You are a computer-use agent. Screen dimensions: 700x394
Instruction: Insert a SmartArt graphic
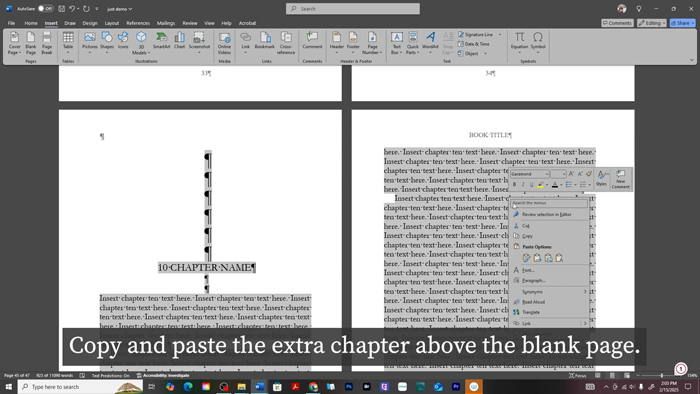tap(162, 41)
